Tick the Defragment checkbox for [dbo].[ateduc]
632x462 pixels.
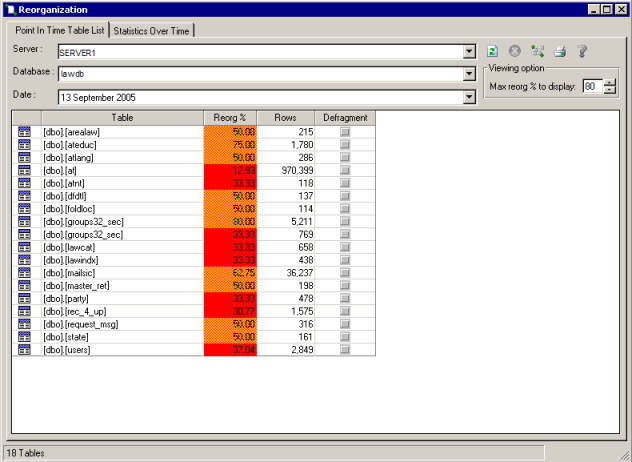pyautogui.click(x=345, y=145)
